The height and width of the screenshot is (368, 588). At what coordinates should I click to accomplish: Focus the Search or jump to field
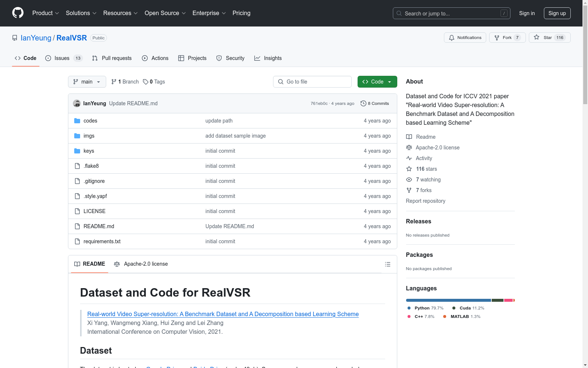coord(452,13)
